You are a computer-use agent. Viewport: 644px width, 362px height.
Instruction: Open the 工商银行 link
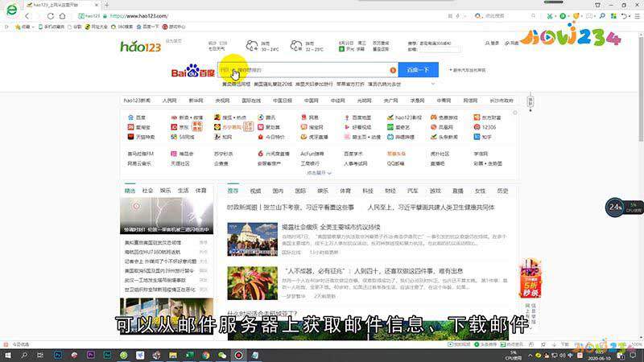tap(310, 163)
